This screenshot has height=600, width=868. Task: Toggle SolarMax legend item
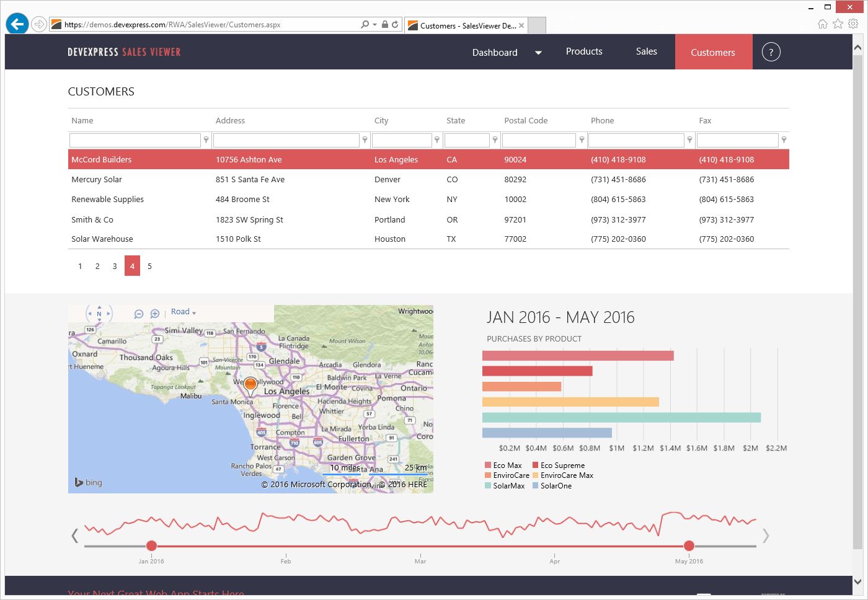pos(505,486)
